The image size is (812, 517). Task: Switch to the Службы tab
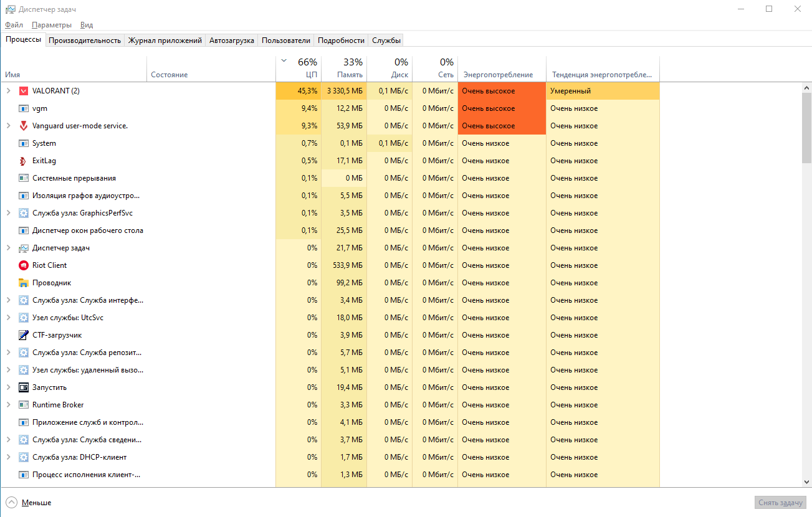(386, 40)
